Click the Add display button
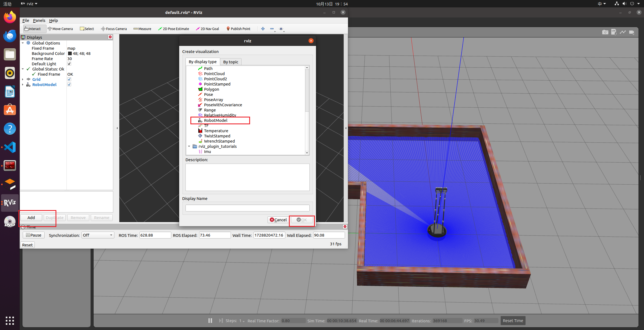Viewport: 644px width, 330px height. pos(31,217)
